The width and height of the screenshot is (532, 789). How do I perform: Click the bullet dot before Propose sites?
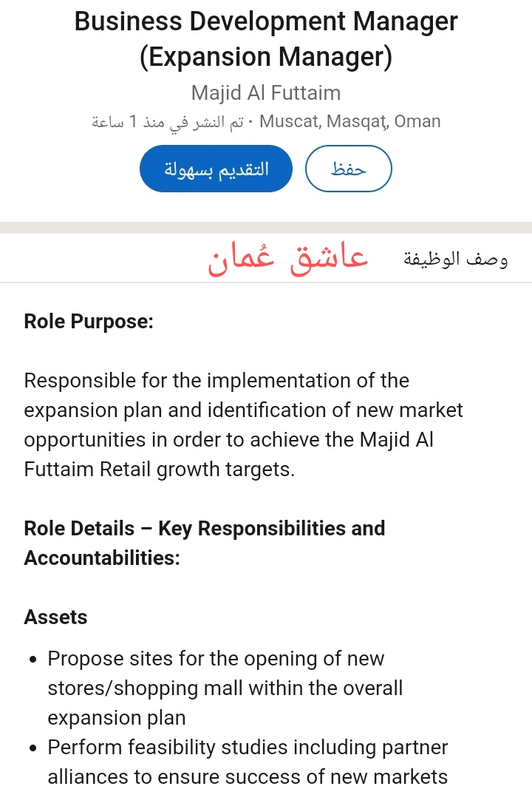(33, 660)
